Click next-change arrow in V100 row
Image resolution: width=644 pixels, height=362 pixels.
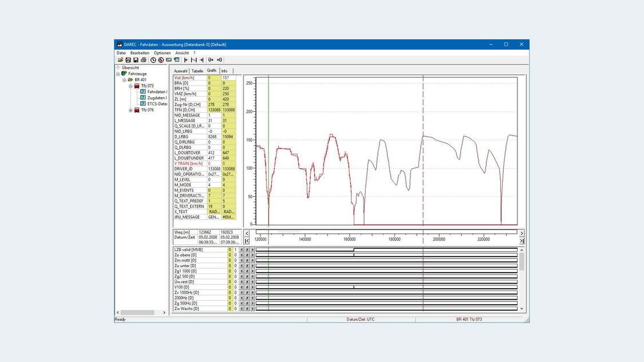coord(252,287)
